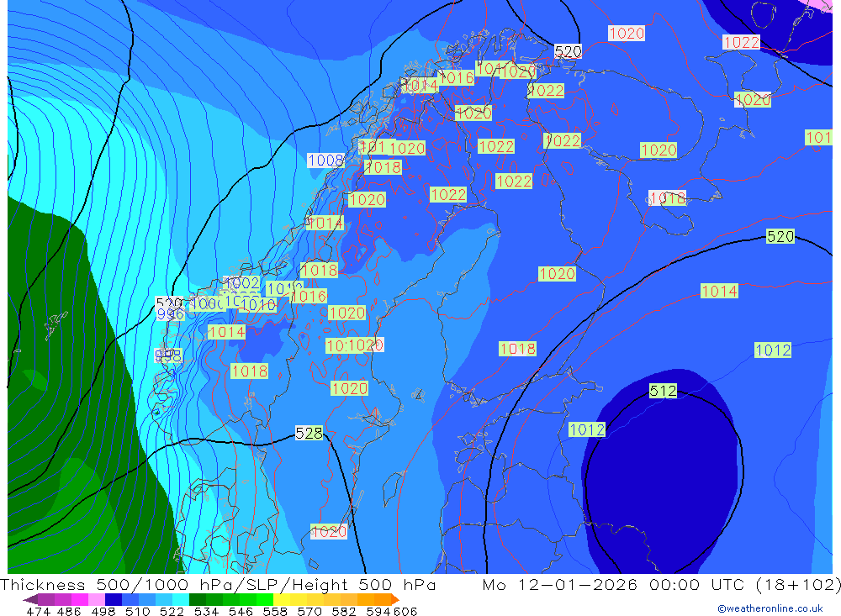
Task: Click the orange arrow at the legend's right end
Action: click(x=395, y=599)
